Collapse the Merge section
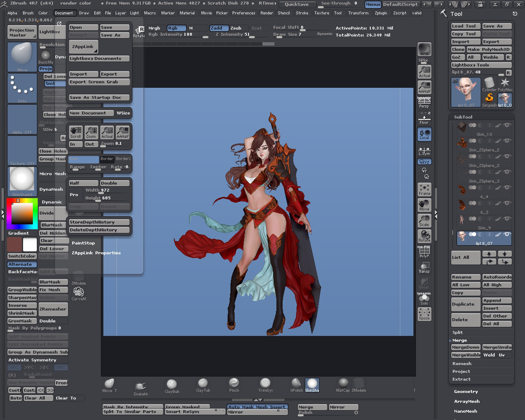The height and width of the screenshot is (420, 525). [459, 340]
